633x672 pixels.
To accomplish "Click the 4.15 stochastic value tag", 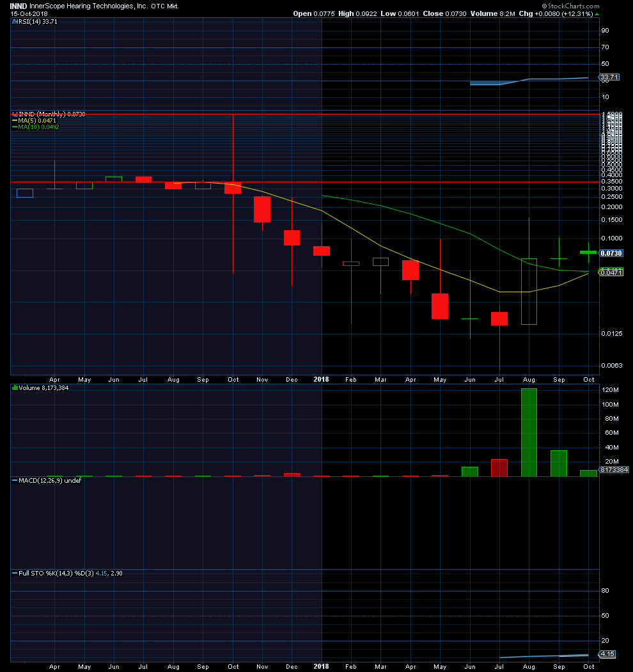I will point(607,654).
